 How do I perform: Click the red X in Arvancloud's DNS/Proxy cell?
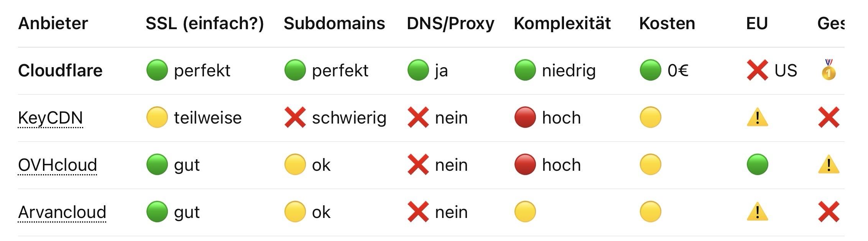click(x=418, y=212)
